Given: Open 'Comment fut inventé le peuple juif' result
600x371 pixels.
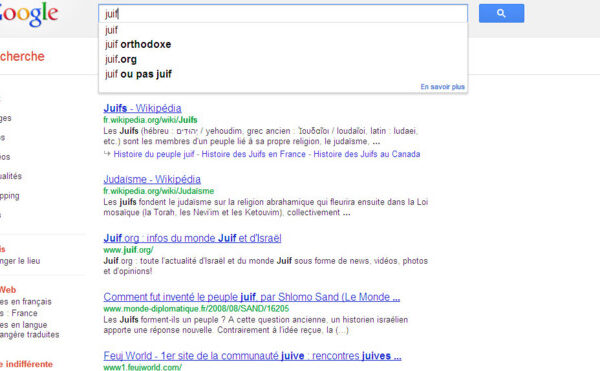Looking at the screenshot, I should point(251,297).
